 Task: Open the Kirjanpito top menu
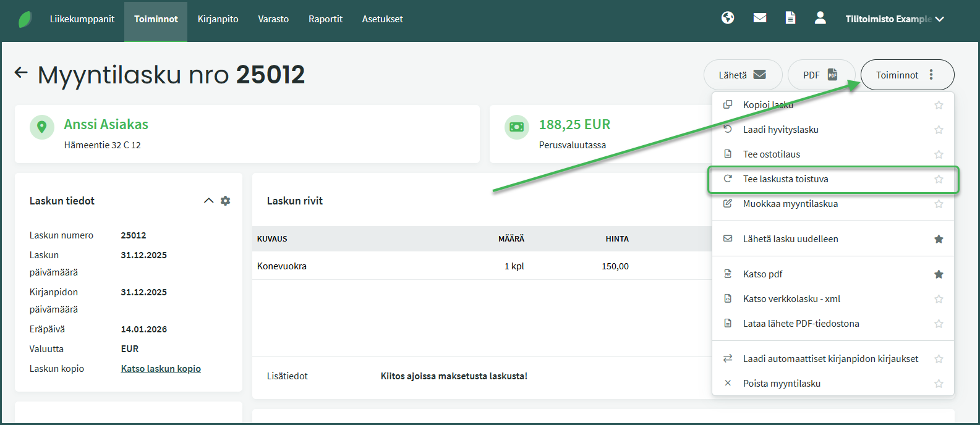218,19
